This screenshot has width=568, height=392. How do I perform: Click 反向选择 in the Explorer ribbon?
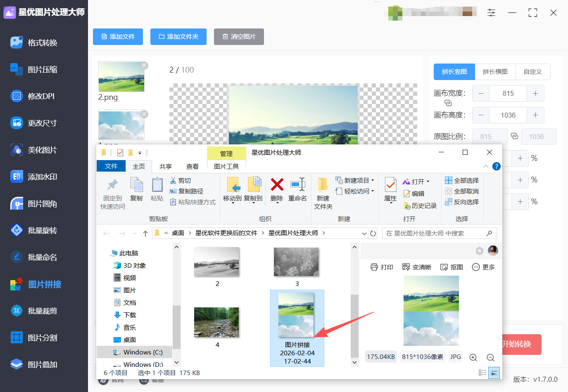click(462, 202)
